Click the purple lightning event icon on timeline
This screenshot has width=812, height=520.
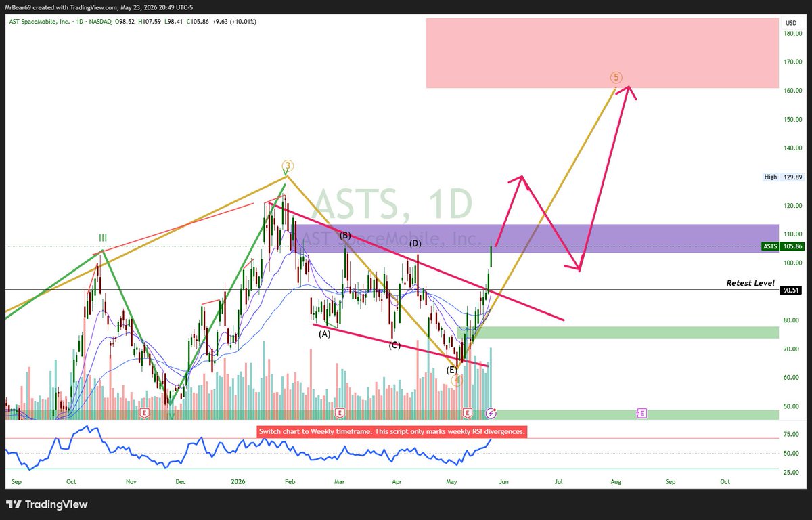(492, 412)
